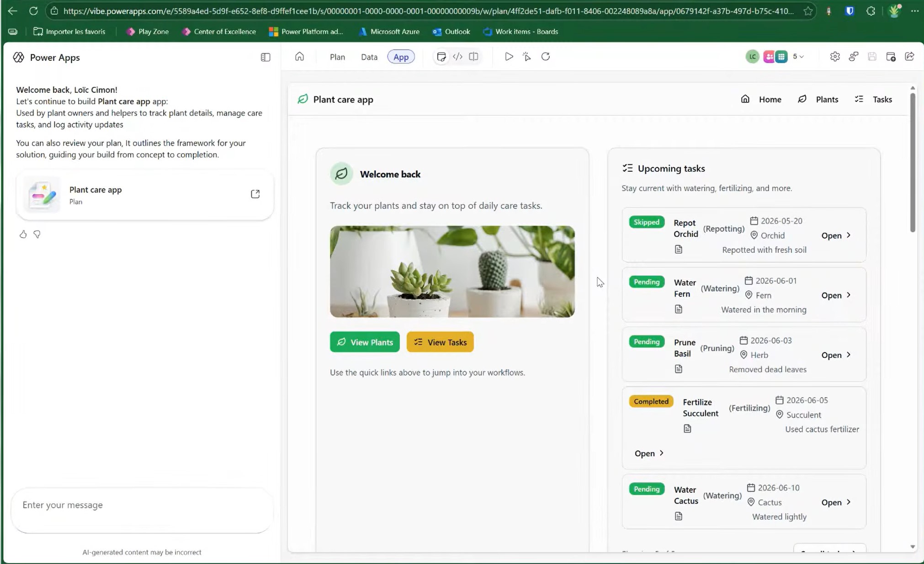Click the Enter your message field
The width and height of the screenshot is (924, 564).
[x=142, y=505]
